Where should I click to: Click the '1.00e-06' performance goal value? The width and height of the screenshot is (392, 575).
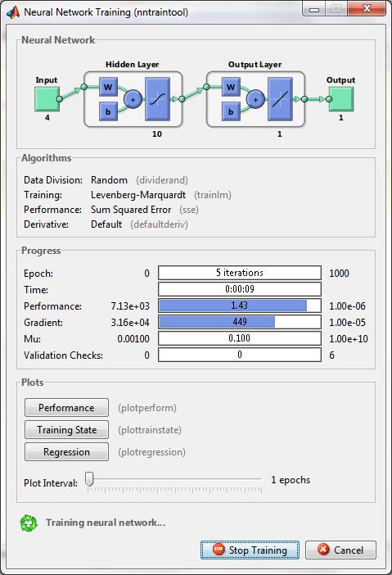347,306
